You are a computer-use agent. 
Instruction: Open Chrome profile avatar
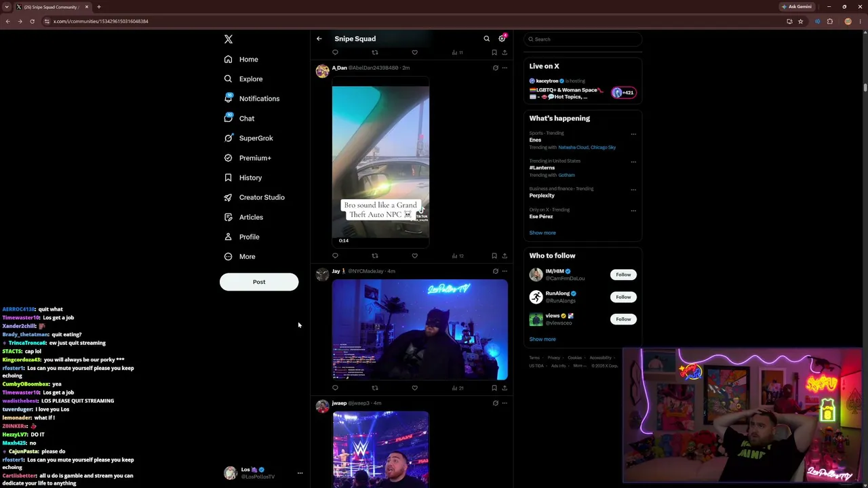click(848, 21)
